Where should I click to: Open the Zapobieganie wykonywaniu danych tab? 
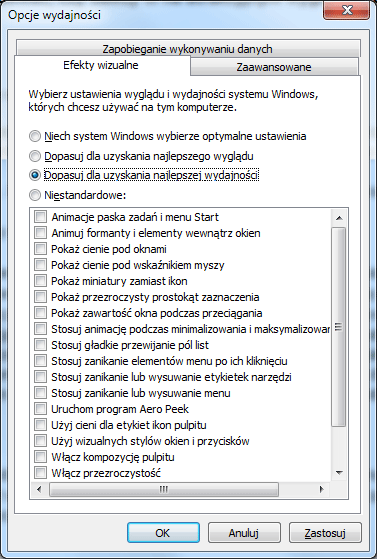pos(188,48)
